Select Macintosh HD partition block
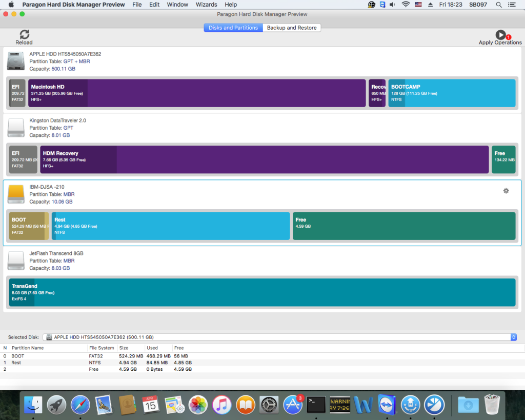The image size is (525, 420). [197, 93]
